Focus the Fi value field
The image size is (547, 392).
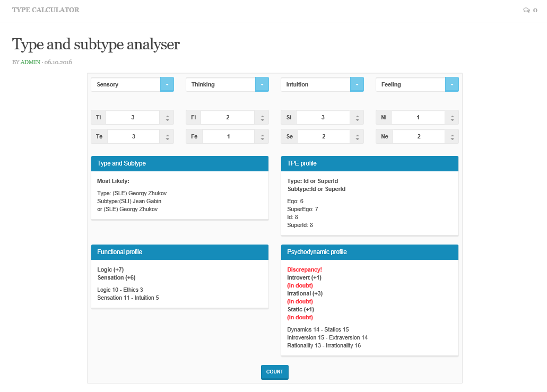[x=228, y=118]
